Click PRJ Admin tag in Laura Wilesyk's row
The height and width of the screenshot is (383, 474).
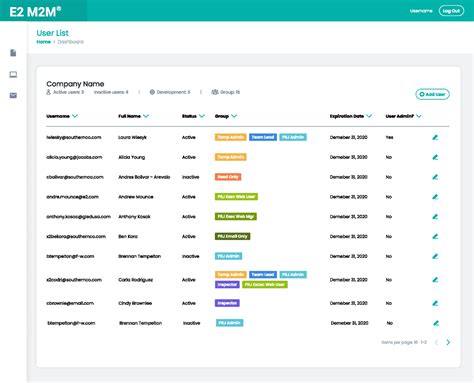[x=293, y=137]
